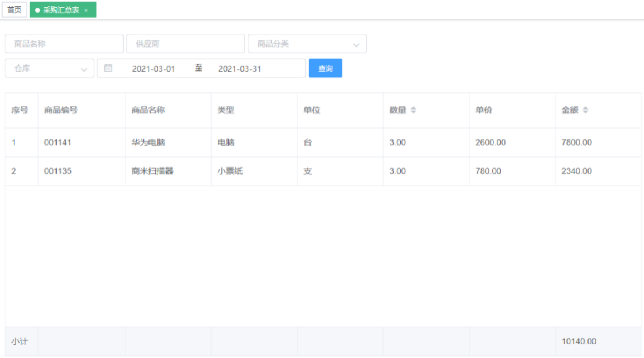This screenshot has width=644, height=358.
Task: Click the 小计 summary label
Action: [19, 342]
